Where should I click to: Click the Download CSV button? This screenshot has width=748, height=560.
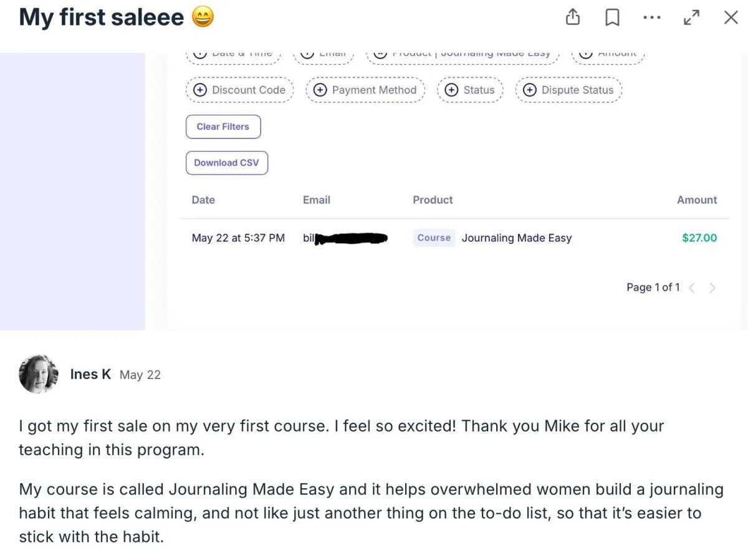[226, 163]
